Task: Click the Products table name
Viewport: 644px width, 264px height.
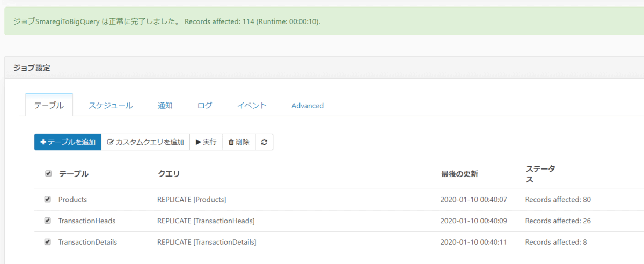Action: coord(72,200)
